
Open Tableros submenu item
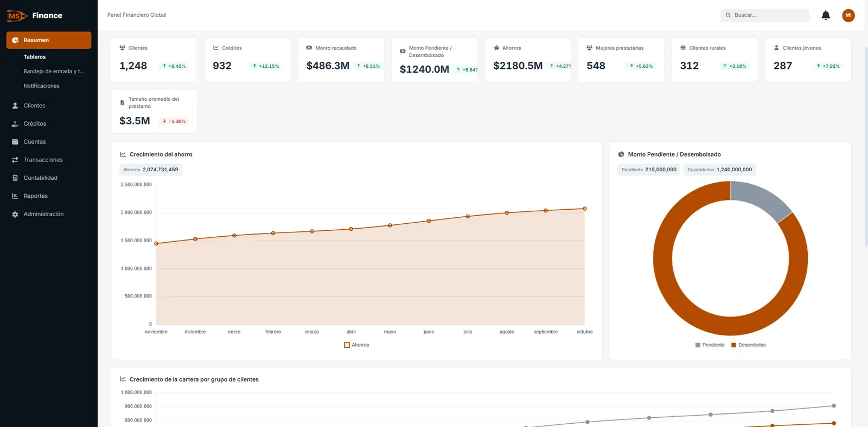(x=35, y=57)
